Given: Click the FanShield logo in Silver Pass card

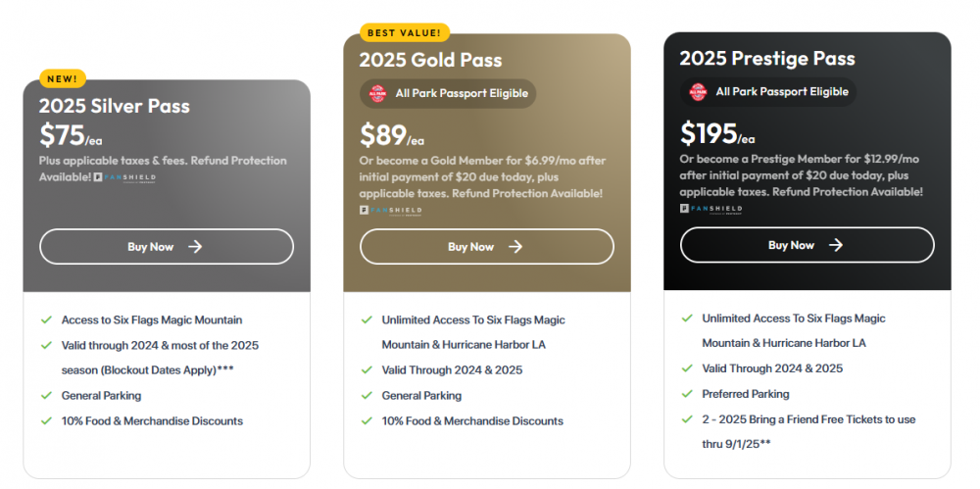Looking at the screenshot, I should [x=124, y=177].
